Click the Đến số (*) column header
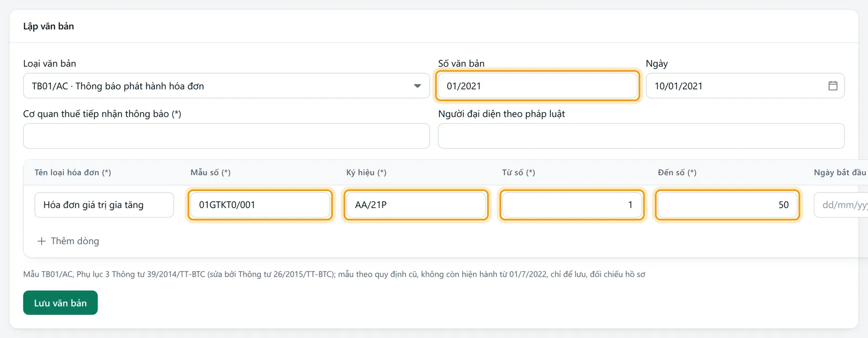868x338 pixels. [677, 173]
